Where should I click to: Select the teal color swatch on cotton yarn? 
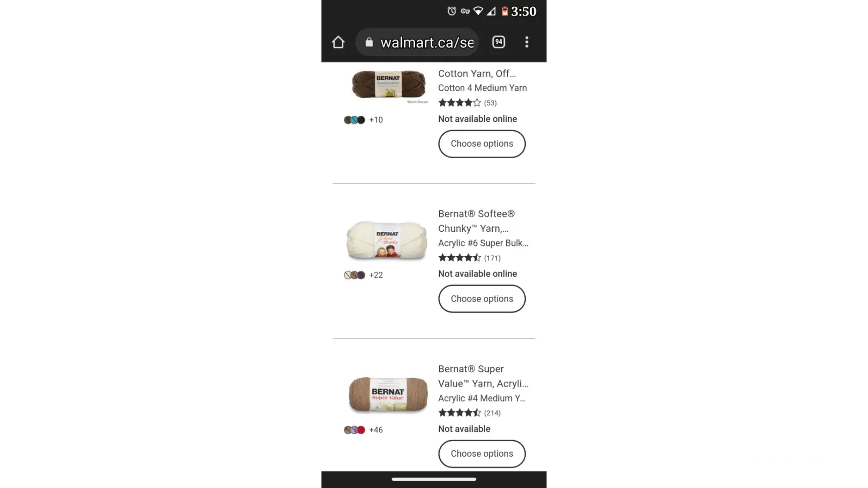354,120
